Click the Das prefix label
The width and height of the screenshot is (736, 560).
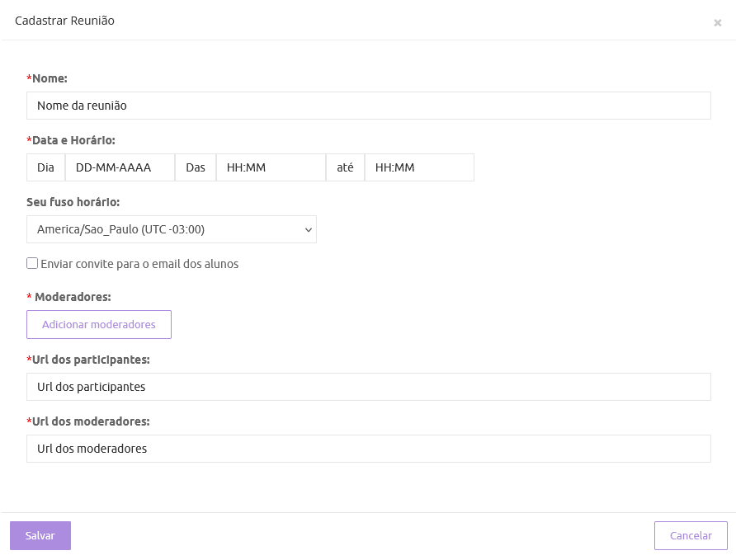[x=196, y=167]
